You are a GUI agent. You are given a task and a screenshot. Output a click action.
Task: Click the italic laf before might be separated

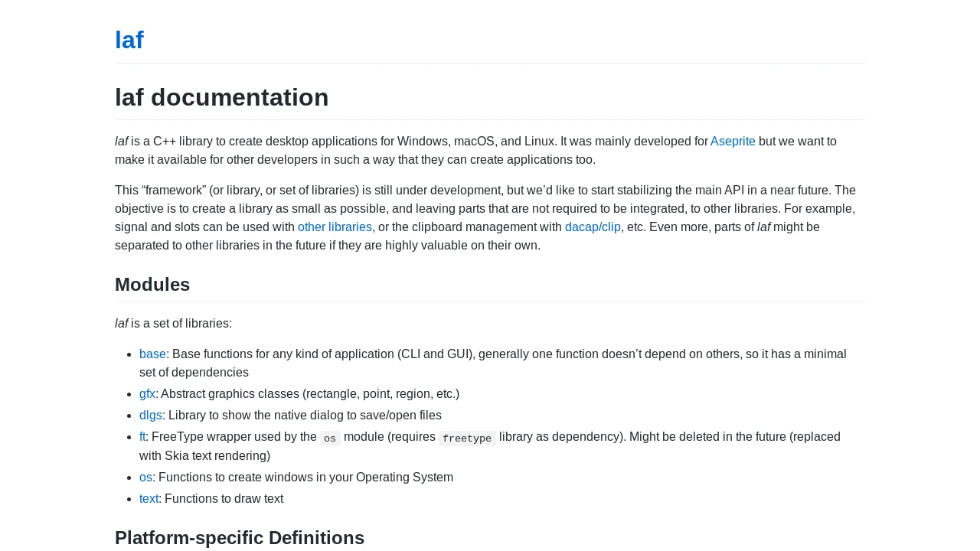pyautogui.click(x=763, y=227)
